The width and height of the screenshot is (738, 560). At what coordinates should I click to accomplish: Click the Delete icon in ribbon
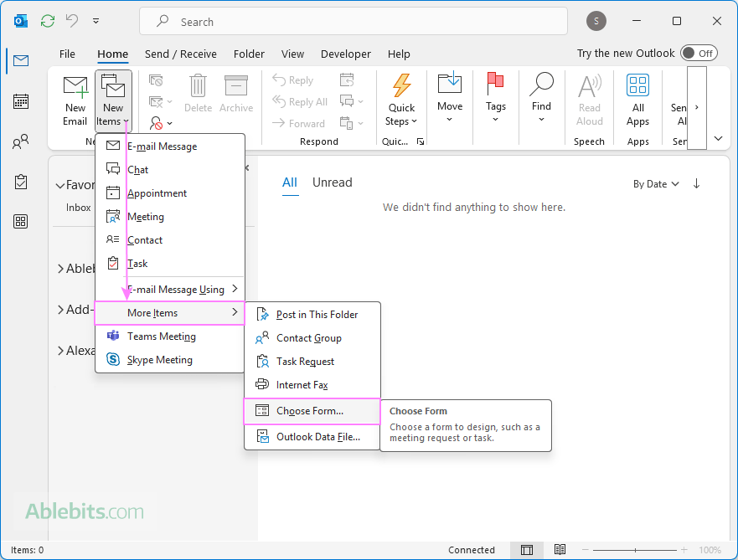tap(198, 94)
